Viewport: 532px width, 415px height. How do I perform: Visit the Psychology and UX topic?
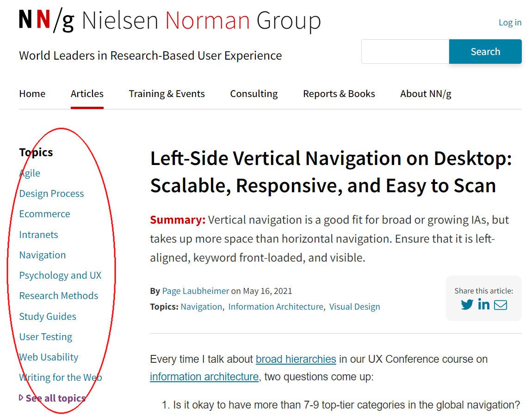pyautogui.click(x=60, y=275)
